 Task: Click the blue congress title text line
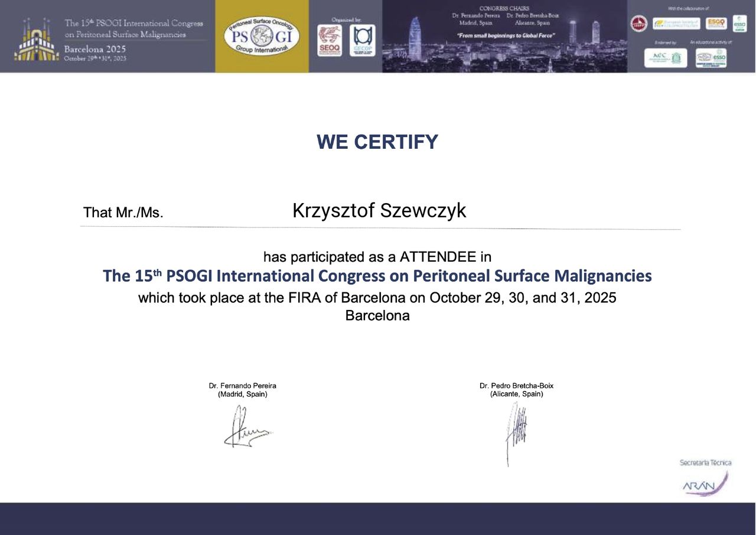(x=377, y=276)
